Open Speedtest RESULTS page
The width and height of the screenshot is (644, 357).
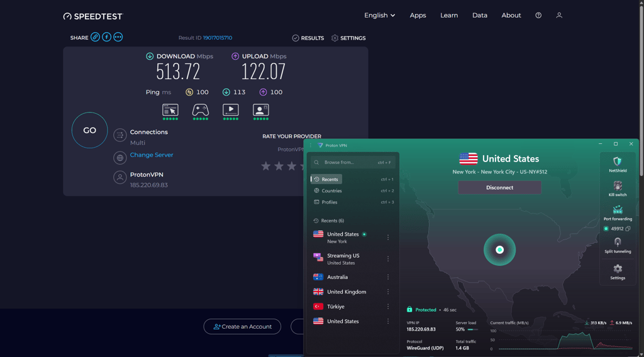tap(308, 38)
